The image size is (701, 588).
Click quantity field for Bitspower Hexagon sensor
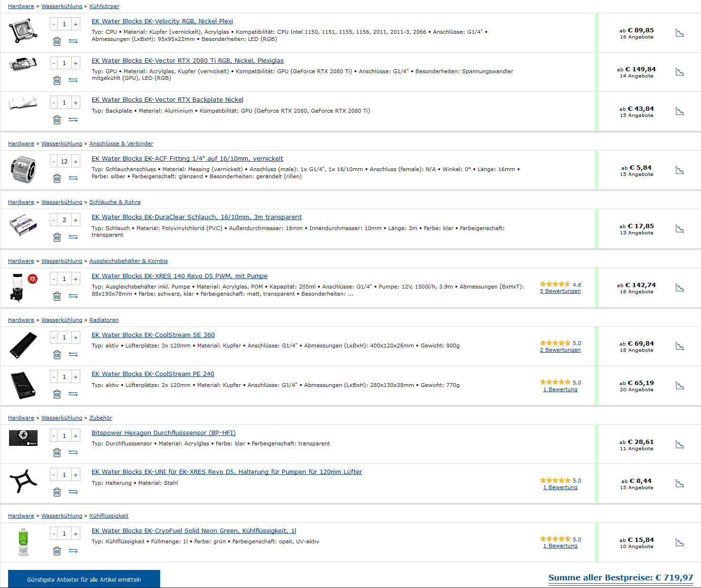pos(64,436)
